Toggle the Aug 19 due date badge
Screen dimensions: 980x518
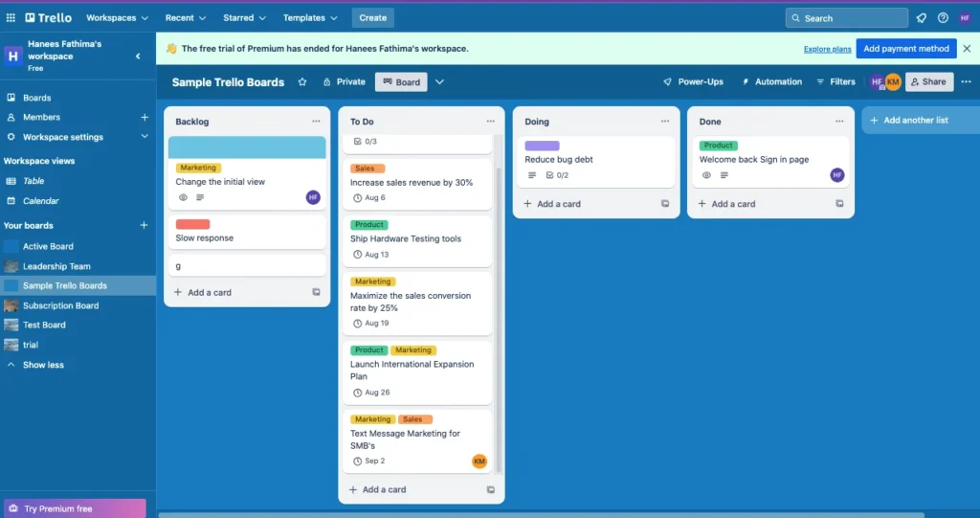tap(371, 324)
